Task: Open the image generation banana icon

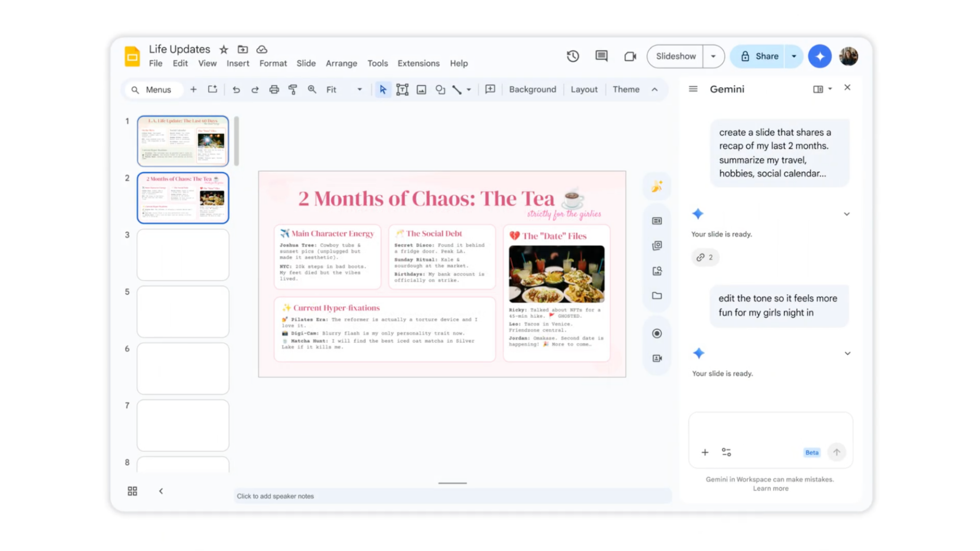Action: (657, 186)
